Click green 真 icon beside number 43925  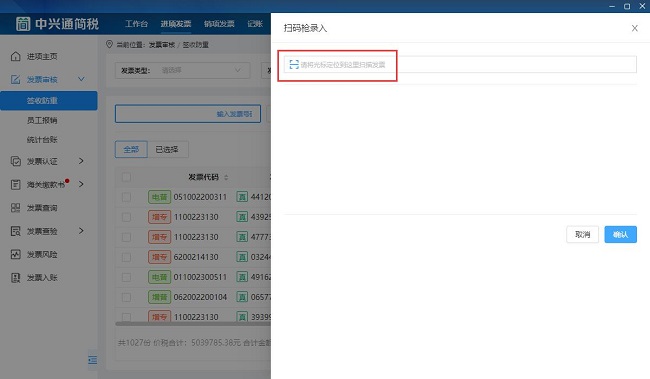tap(242, 217)
